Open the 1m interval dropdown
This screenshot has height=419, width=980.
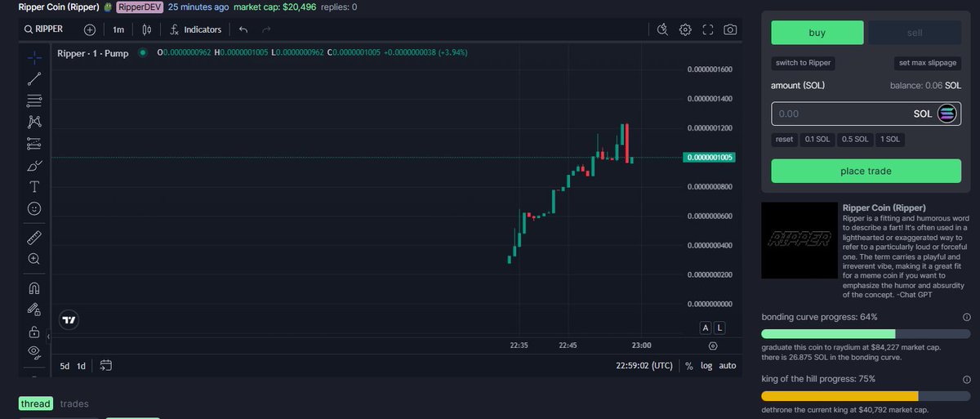coord(118,29)
